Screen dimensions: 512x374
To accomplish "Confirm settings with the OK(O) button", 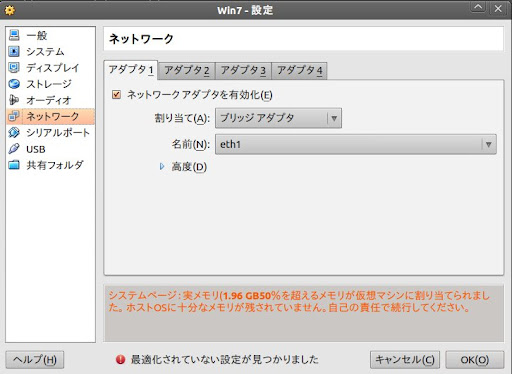I will click(x=475, y=360).
